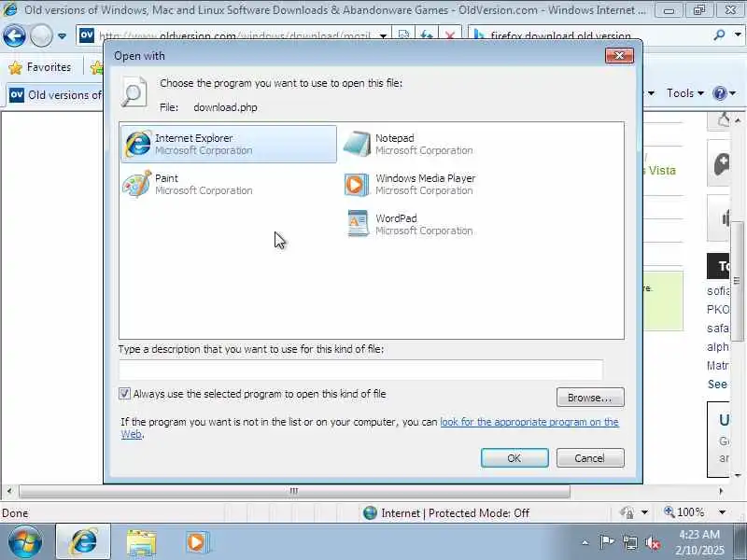This screenshot has height=560, width=747.
Task: Expand the zoom level 100% dropdown
Action: point(722,512)
